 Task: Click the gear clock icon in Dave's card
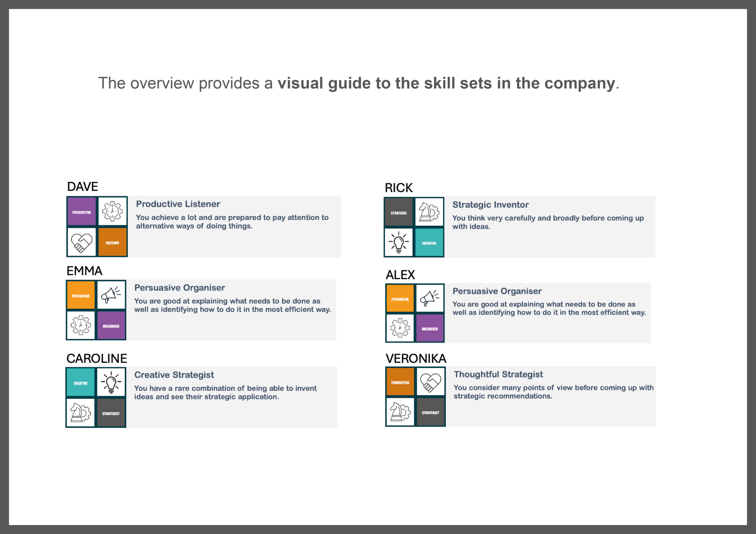[x=112, y=211]
